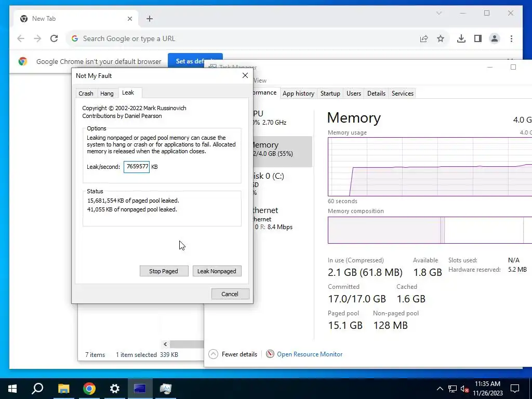This screenshot has height=399, width=532.
Task: Open Windows Start menu
Action: [x=12, y=389]
